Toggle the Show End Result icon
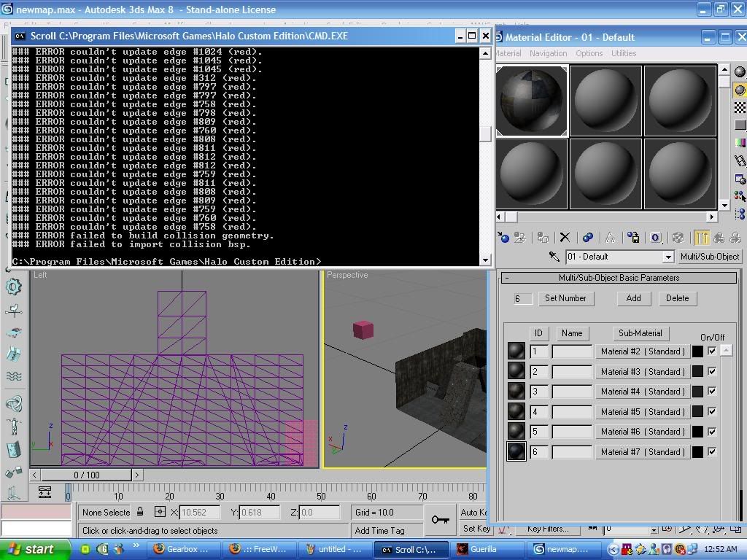Viewport: 747px width, 560px height. tap(701, 237)
